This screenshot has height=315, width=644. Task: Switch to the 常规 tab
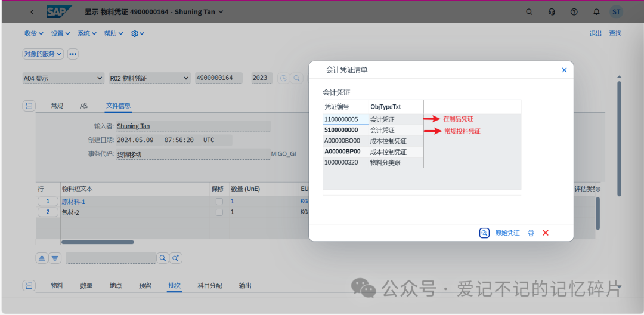[x=57, y=106]
